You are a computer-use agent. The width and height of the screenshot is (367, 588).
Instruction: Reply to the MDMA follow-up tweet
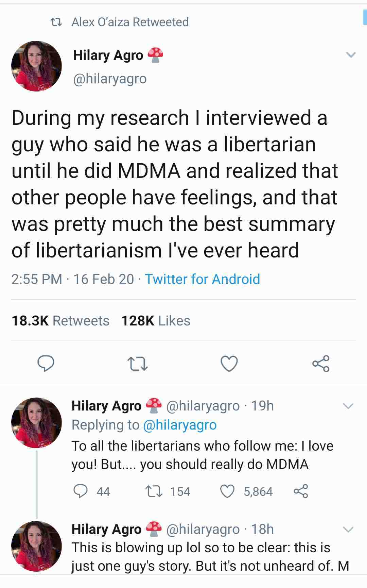click(x=81, y=491)
